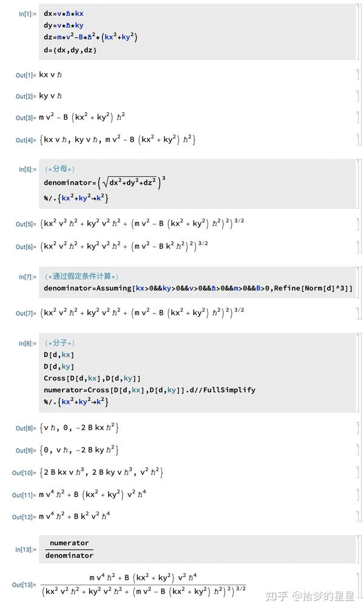Image resolution: width=364 pixels, height=611 pixels.
Task: Click the (*分子*) comment in In[8]
Action: click(x=59, y=343)
